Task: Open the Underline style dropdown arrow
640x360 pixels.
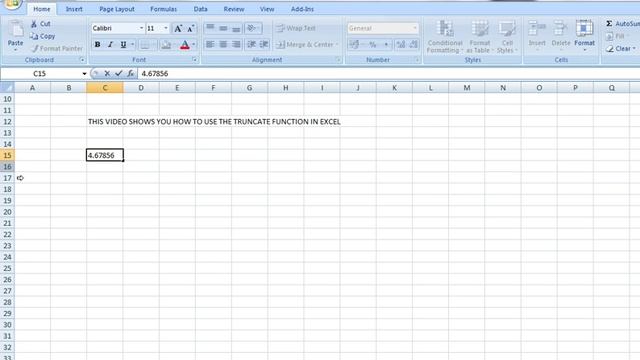Action: click(x=133, y=44)
